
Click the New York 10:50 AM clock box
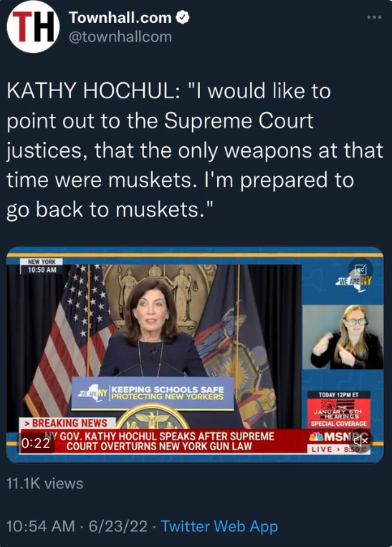click(x=42, y=266)
